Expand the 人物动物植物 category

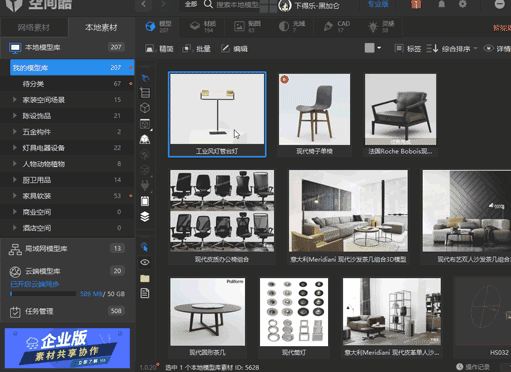click(x=15, y=164)
